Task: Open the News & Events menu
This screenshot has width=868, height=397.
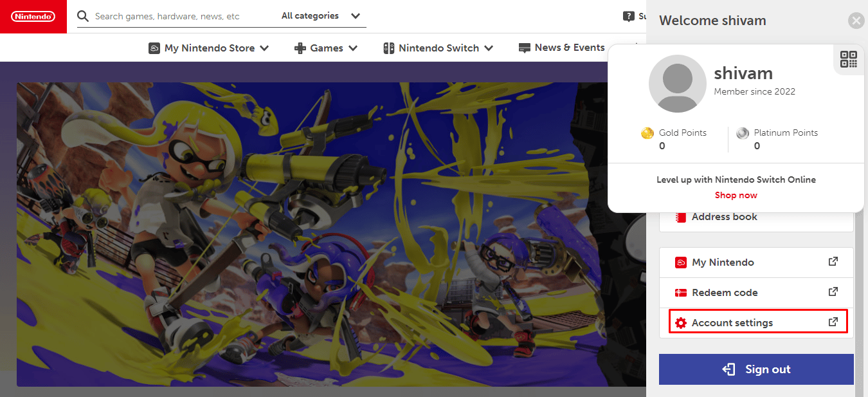Action: (x=561, y=48)
